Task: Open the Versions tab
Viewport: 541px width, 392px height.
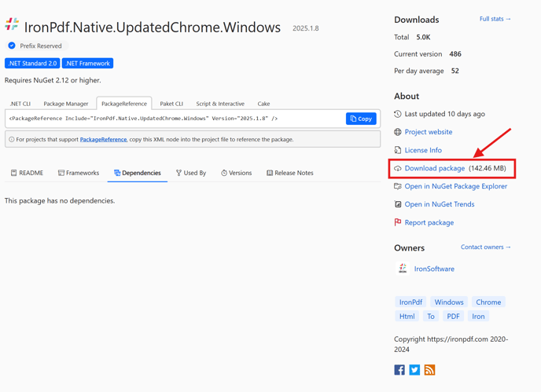Action: point(237,173)
